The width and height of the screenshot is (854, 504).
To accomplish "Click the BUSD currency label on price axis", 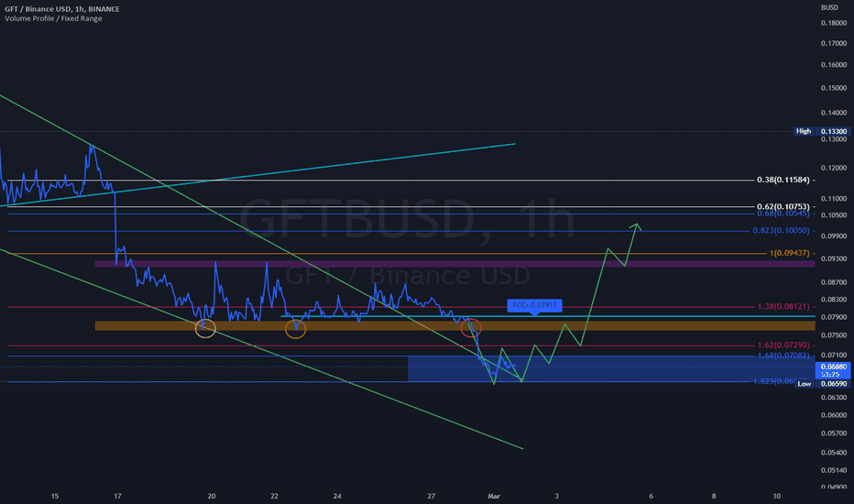I will [x=829, y=7].
